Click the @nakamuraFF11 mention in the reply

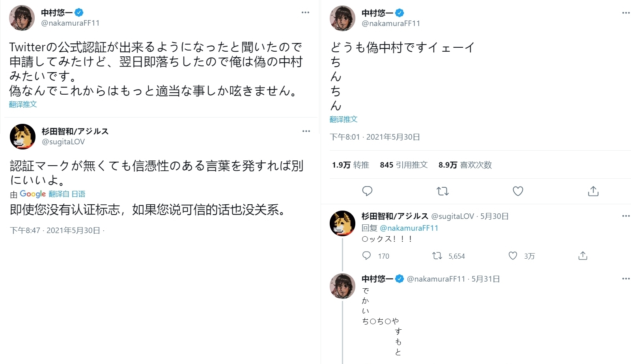(409, 228)
